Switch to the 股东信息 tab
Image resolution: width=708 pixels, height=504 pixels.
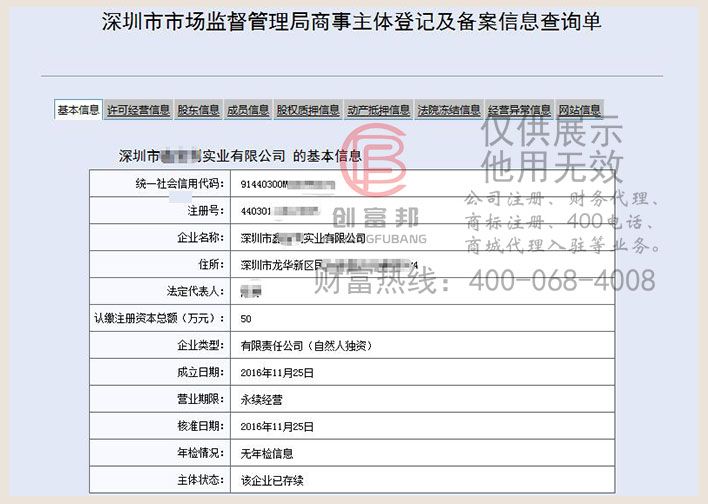(x=198, y=110)
